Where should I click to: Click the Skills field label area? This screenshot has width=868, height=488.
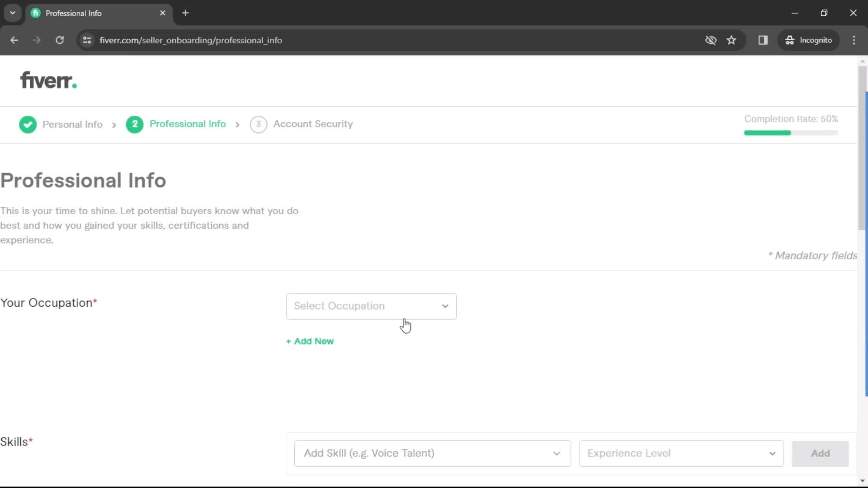coord(15,442)
